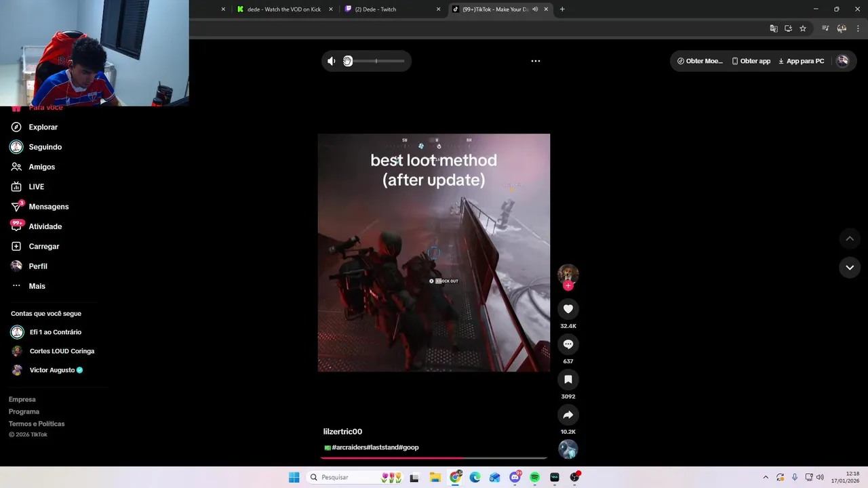Bookmark this page with the star
Viewport: 868px width, 488px height.
coord(803,28)
